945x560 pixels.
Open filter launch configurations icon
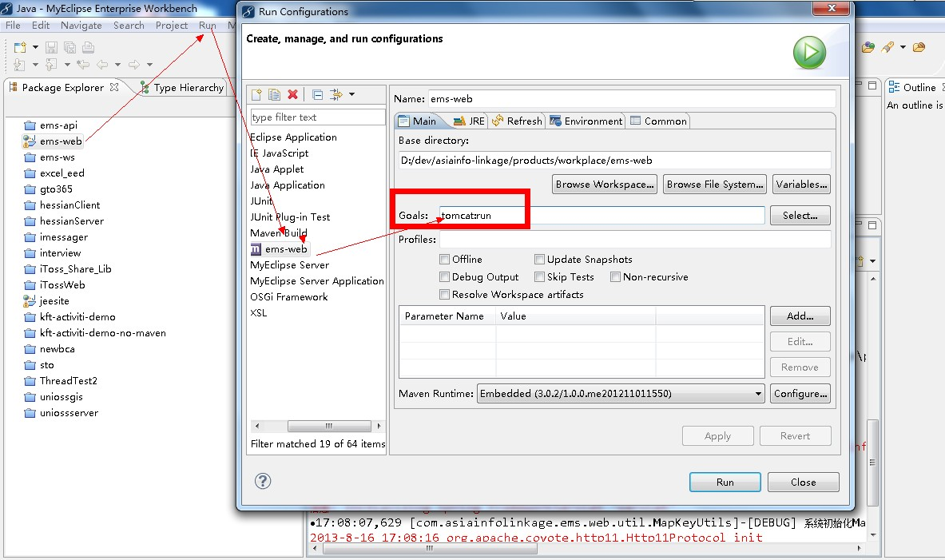click(336, 94)
